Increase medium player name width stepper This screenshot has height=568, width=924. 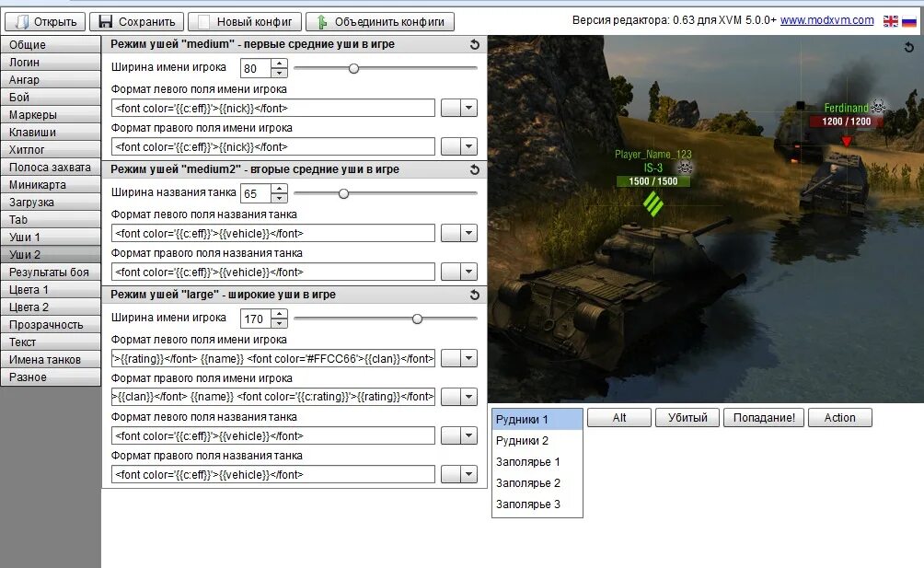(280, 64)
